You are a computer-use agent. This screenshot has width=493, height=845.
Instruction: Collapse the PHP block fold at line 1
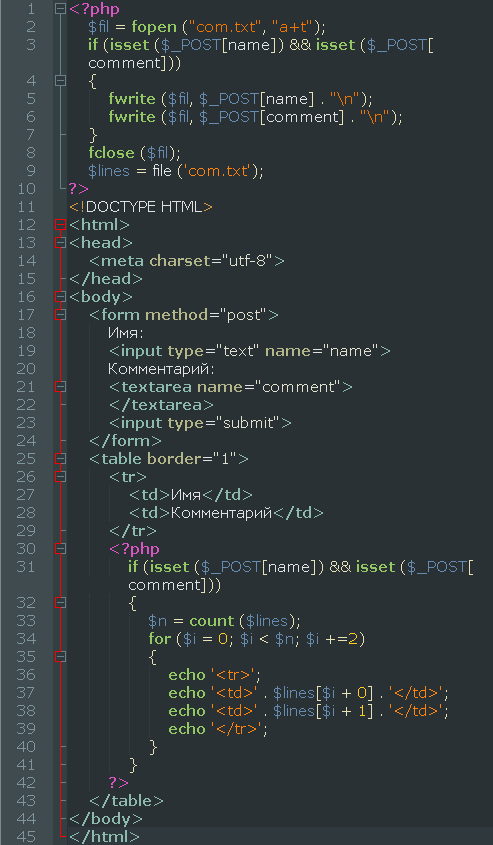(x=60, y=9)
